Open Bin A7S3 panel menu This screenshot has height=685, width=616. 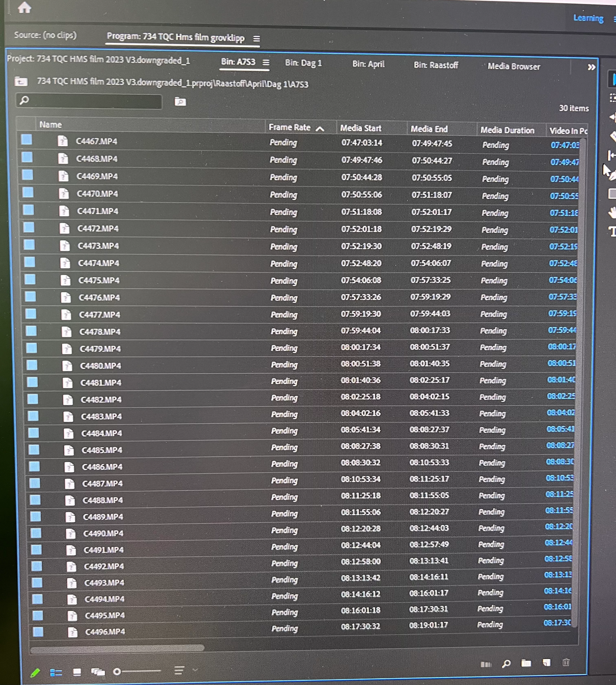click(266, 62)
